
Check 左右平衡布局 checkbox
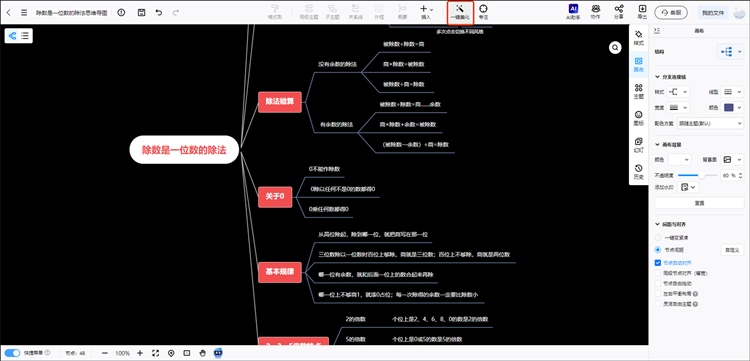click(x=658, y=294)
